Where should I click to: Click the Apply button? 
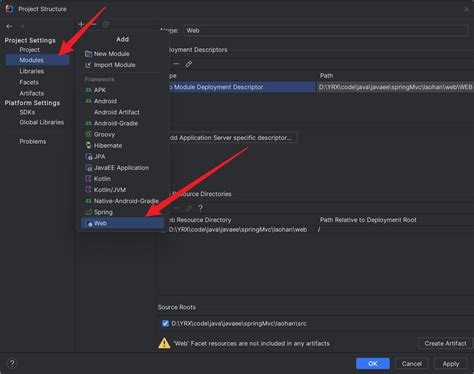[x=451, y=363]
